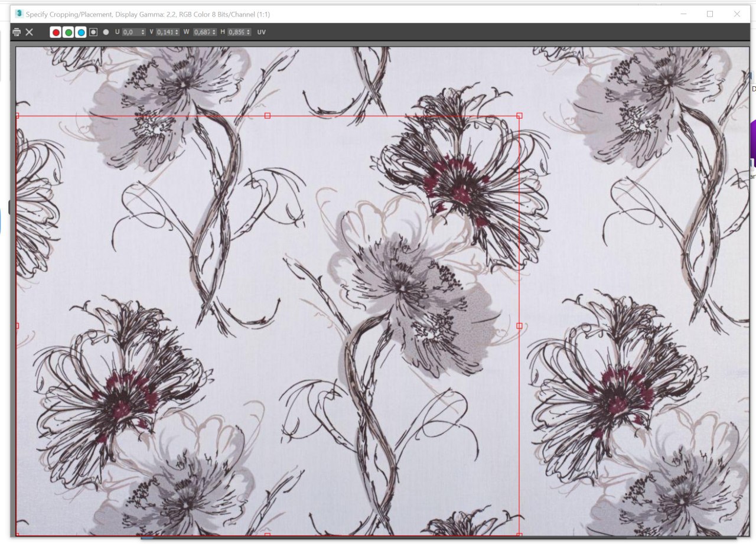The width and height of the screenshot is (756, 544).
Task: Click the U spinner arrows
Action: (x=144, y=32)
